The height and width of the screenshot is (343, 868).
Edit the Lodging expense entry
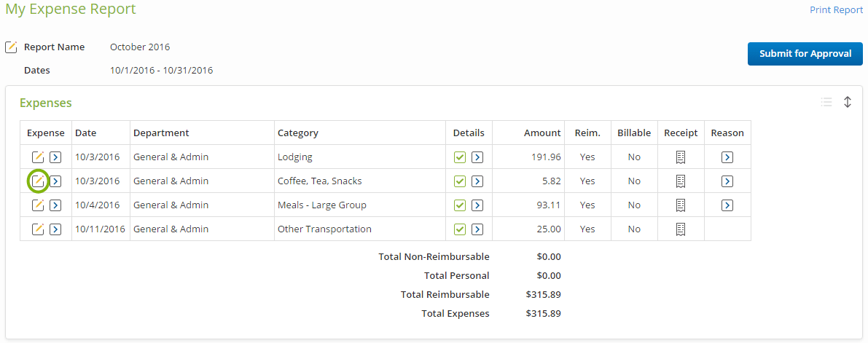coord(38,157)
